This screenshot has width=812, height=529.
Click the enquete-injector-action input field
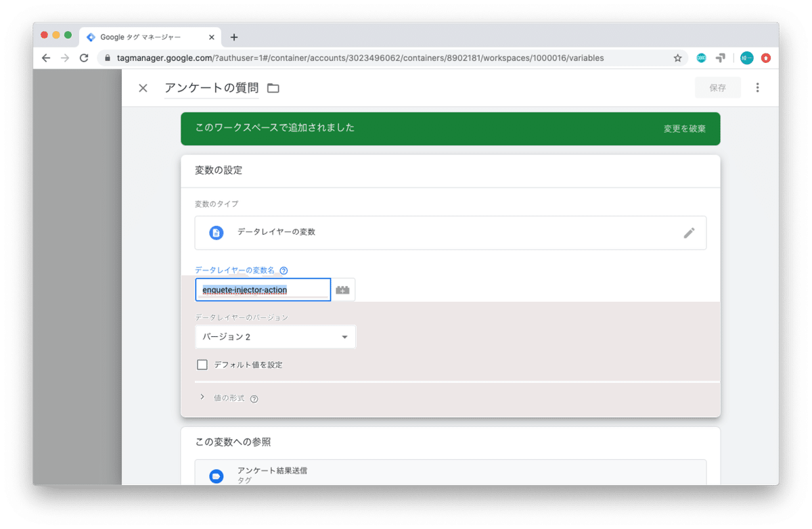click(x=263, y=290)
